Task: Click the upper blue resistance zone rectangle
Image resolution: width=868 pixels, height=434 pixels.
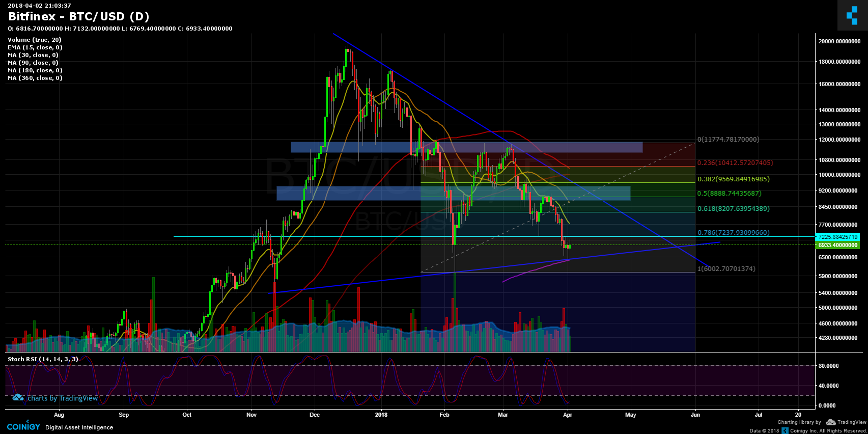Action: click(x=466, y=147)
